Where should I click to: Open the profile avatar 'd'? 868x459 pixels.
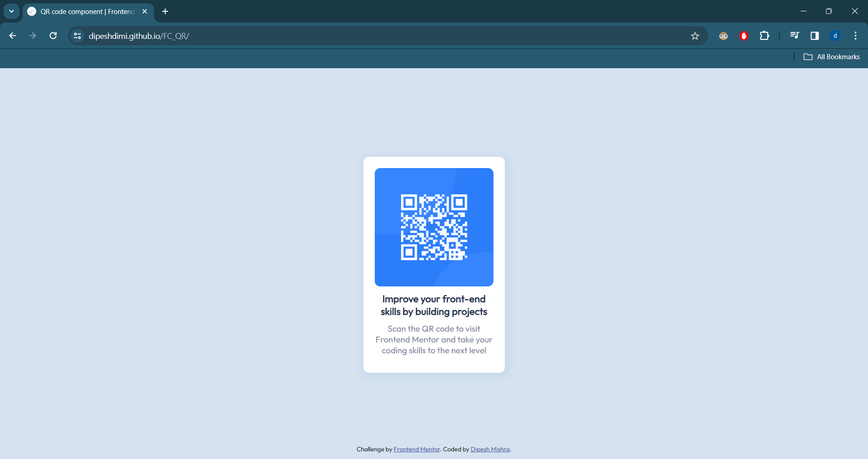[x=835, y=36]
